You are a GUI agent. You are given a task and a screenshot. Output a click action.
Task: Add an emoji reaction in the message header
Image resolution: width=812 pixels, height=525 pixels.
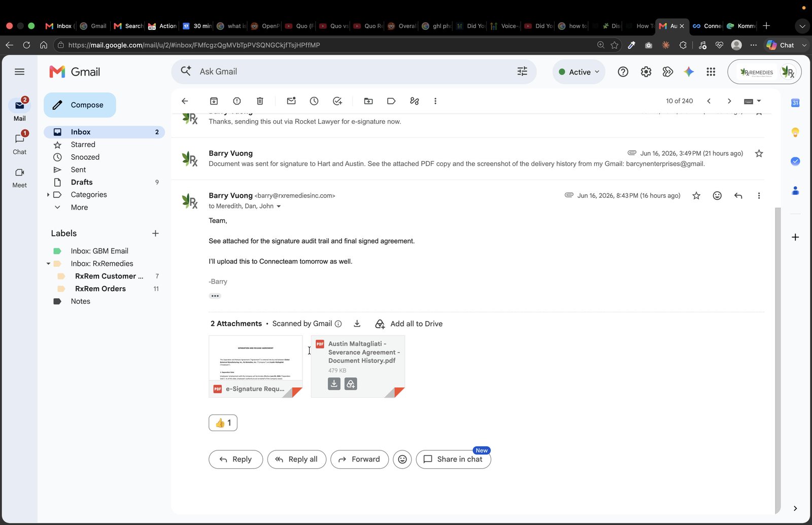tap(717, 196)
